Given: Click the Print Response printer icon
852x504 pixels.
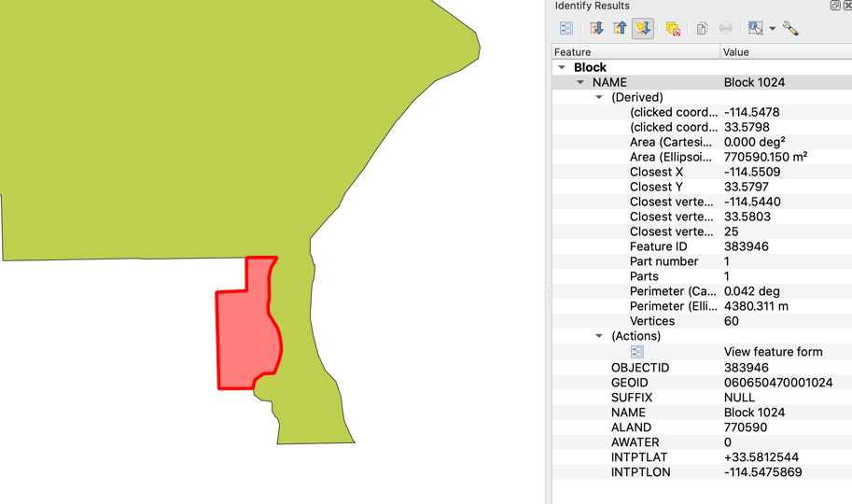Looking at the screenshot, I should [725, 28].
